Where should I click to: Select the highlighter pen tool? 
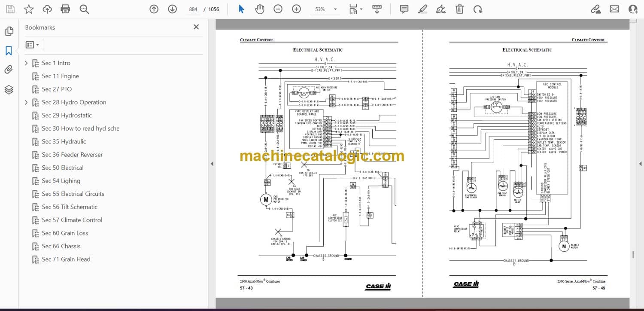[422, 9]
